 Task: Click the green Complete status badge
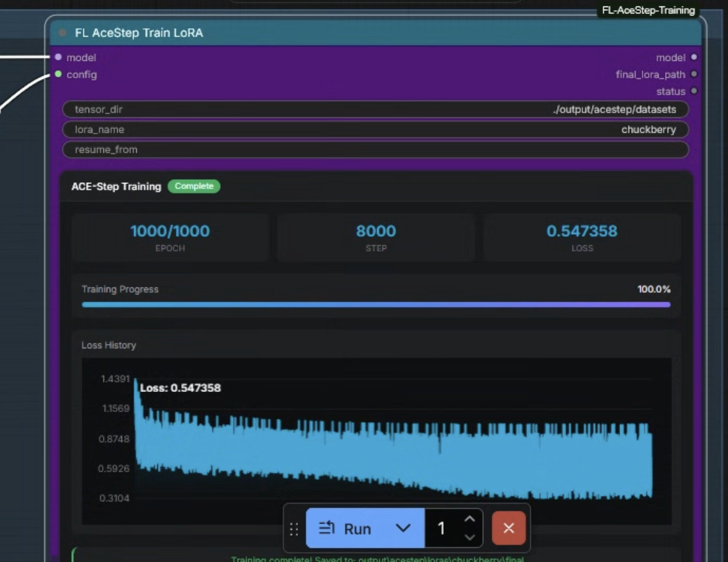click(194, 186)
